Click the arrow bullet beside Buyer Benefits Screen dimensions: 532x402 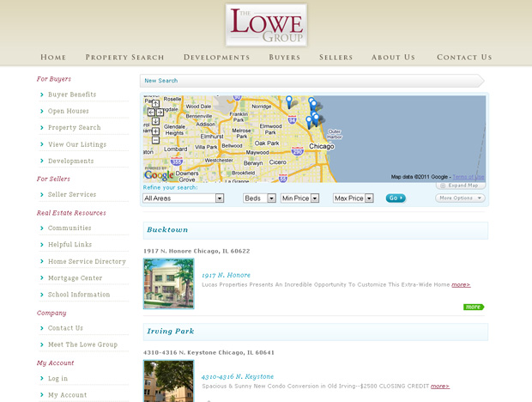pyautogui.click(x=42, y=94)
